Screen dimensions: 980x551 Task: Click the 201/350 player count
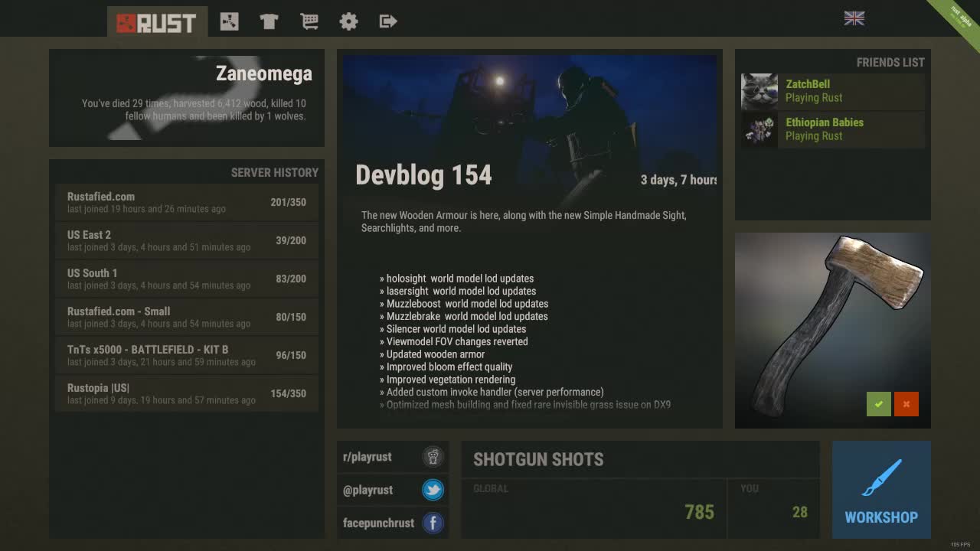pyautogui.click(x=288, y=203)
